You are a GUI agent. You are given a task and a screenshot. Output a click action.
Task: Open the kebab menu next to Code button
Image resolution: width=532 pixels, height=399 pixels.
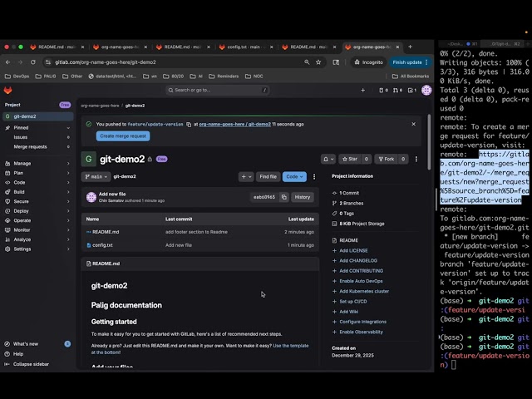(x=314, y=177)
